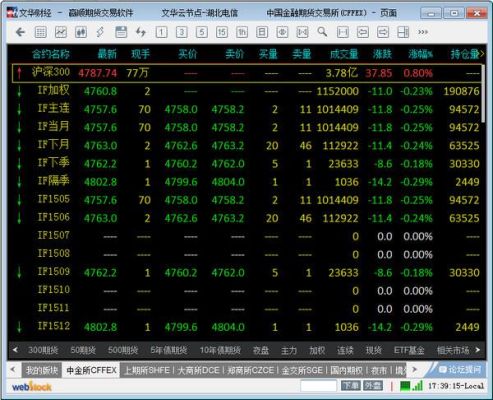Image resolution: width=493 pixels, height=400 pixels.
Task: Click the status bar input field
Action: [x=318, y=386]
